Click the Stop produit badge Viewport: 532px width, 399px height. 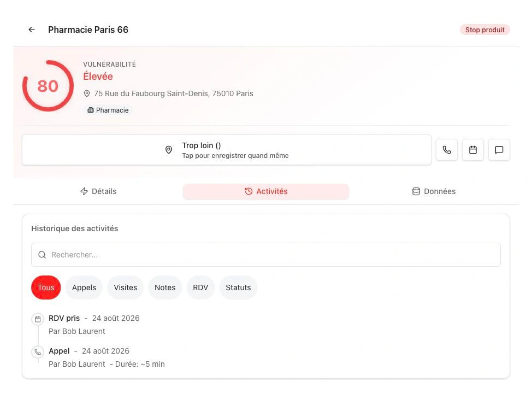pyautogui.click(x=484, y=30)
